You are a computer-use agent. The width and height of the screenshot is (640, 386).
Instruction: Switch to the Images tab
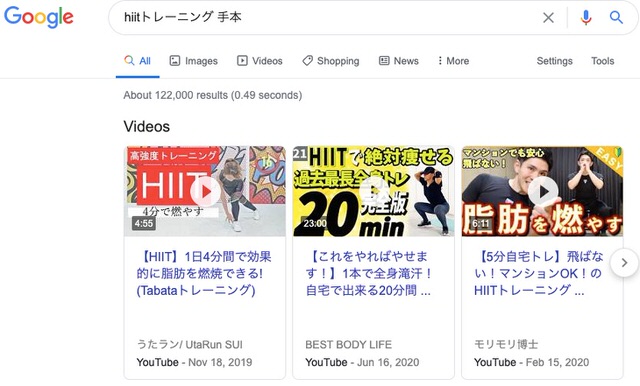(x=193, y=61)
